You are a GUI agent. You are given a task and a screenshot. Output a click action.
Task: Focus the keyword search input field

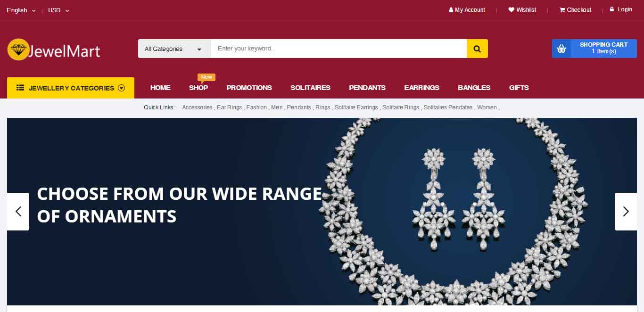(x=339, y=49)
